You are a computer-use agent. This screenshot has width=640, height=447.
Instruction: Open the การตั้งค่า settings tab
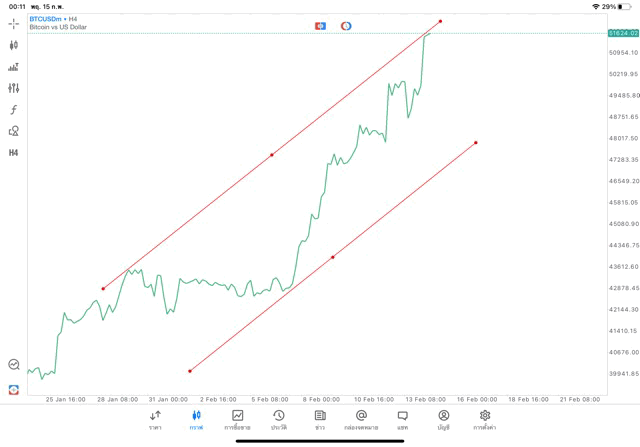pos(485,420)
